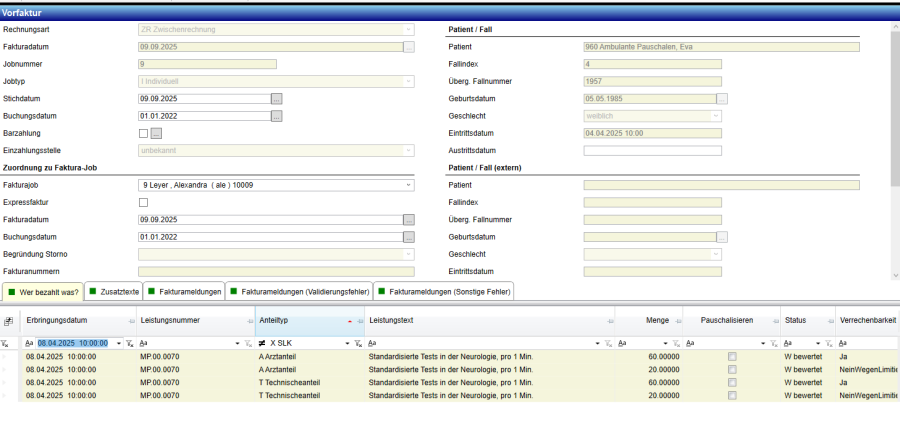Expand the Fakturajob dropdown
Screen dimensions: 900x429
click(x=409, y=185)
